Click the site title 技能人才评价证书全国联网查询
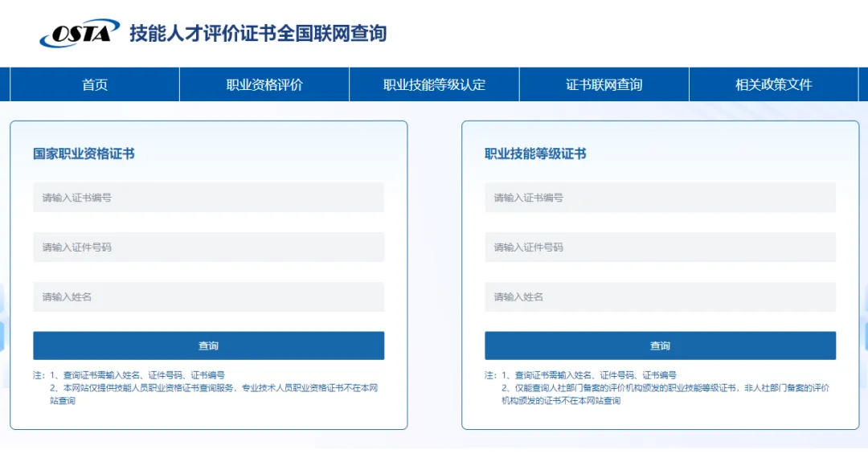The height and width of the screenshot is (454, 868). click(x=257, y=33)
